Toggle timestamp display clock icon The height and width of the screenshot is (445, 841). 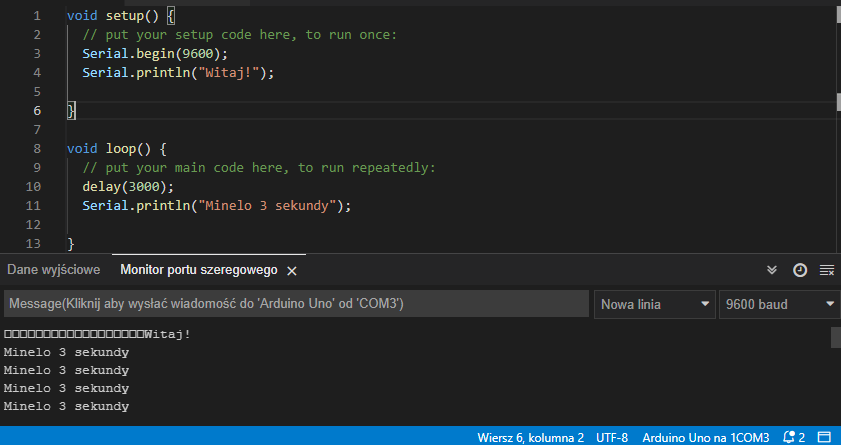(800, 270)
